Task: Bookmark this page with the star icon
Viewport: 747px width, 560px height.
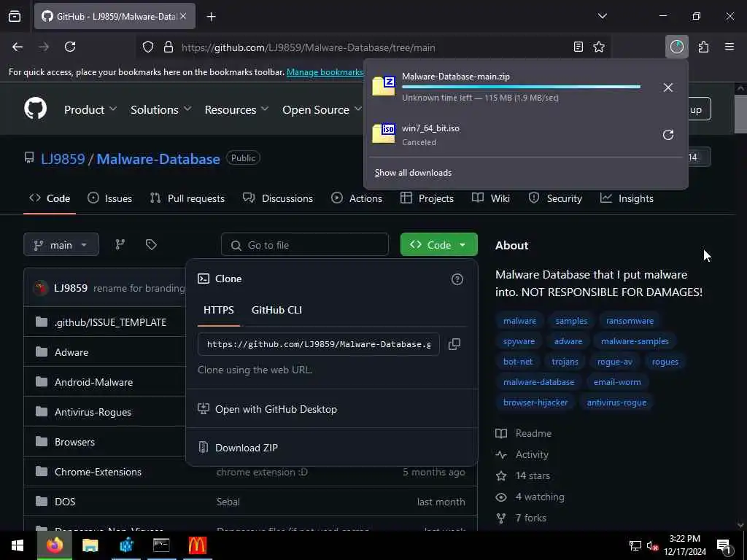Action: 599,47
